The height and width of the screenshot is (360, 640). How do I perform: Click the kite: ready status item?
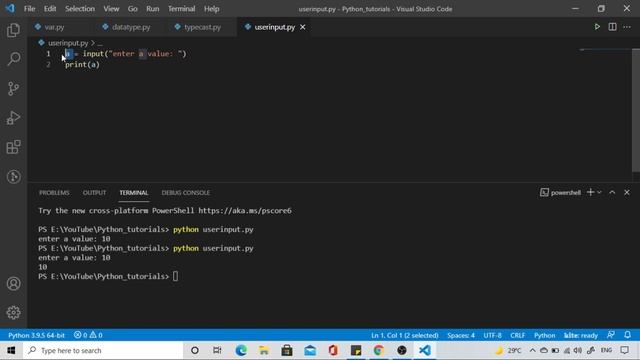(581, 335)
